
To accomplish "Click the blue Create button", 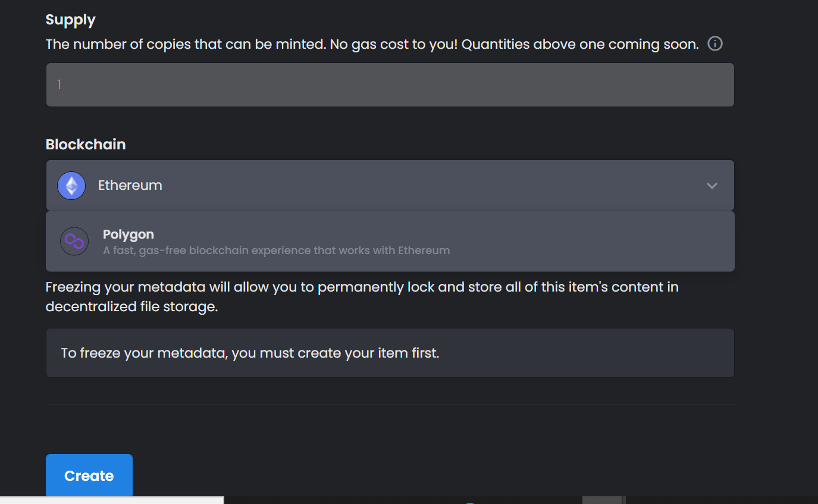I will (x=89, y=475).
